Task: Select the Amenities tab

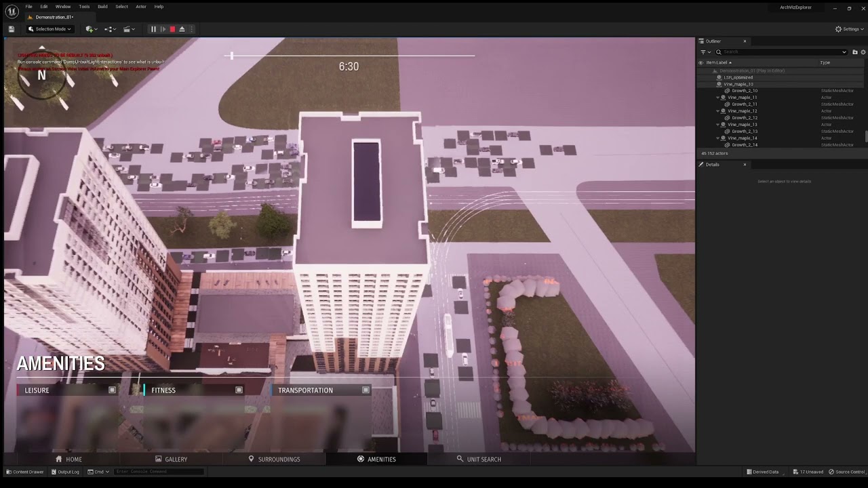Action: point(376,459)
